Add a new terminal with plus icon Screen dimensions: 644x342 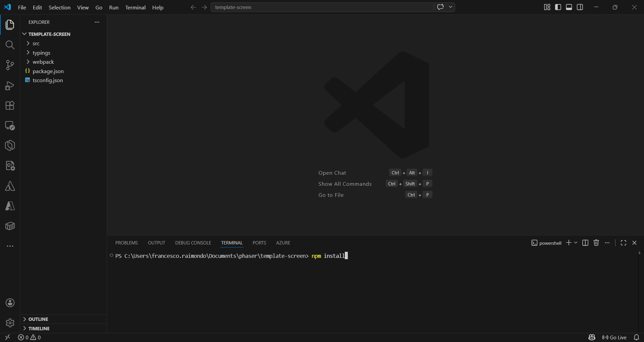[x=569, y=243]
